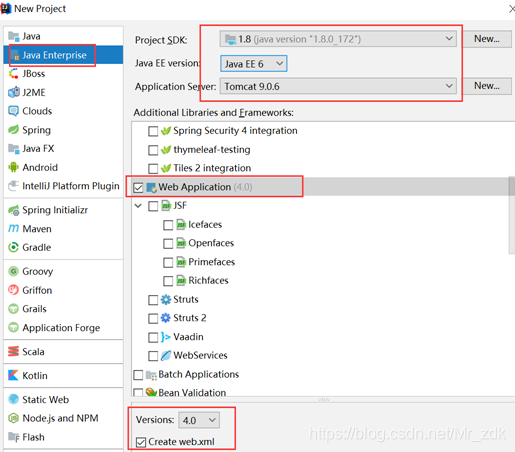Check the Tiles 2 integration checkbox

153,169
